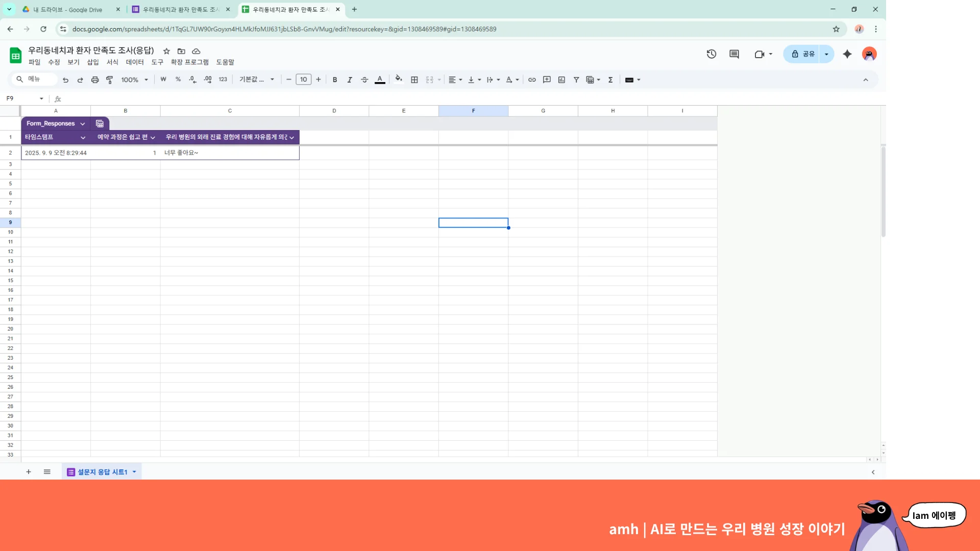Viewport: 980px width, 551px height.
Task: Open the fill color picker
Action: coord(399,80)
